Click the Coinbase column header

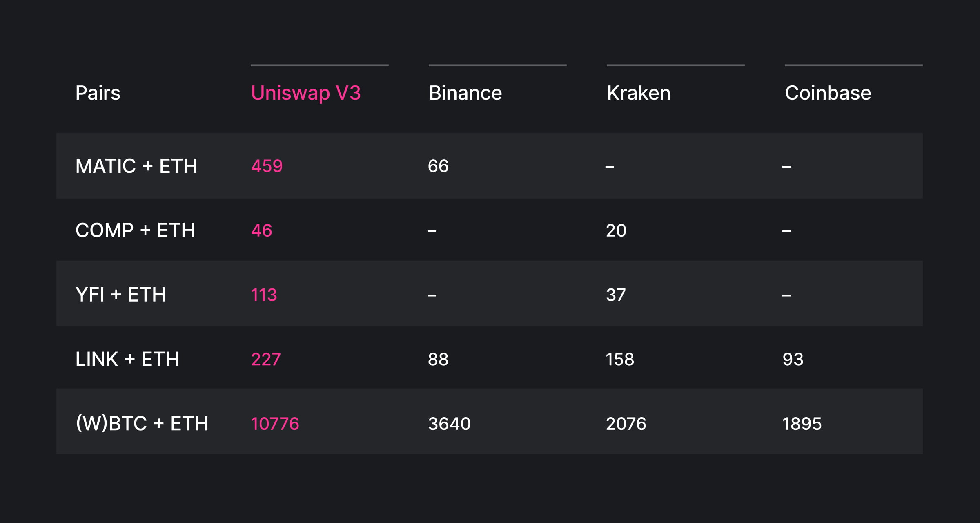pos(828,93)
